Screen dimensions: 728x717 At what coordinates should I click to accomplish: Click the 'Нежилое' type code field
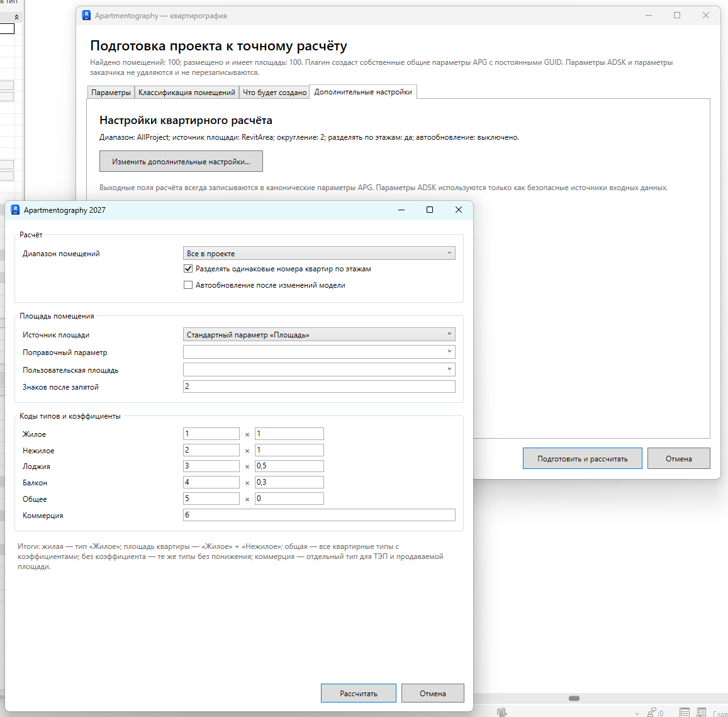tap(211, 450)
